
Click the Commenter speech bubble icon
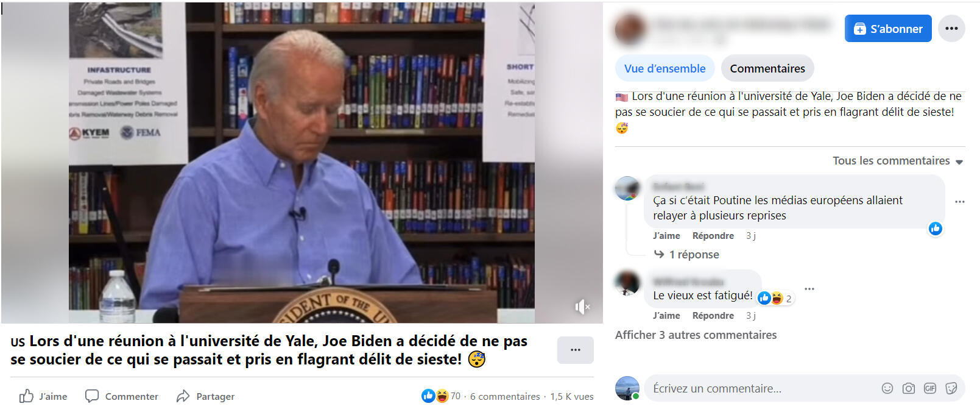[x=92, y=396]
